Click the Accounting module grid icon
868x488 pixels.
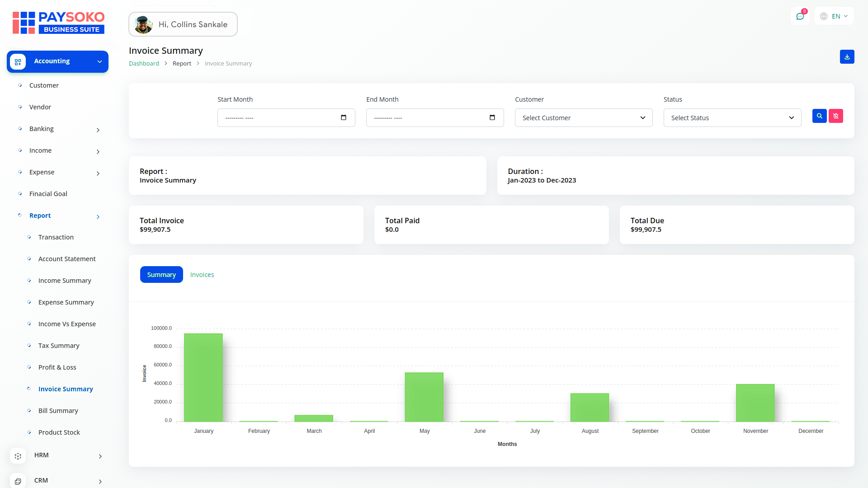point(18,62)
